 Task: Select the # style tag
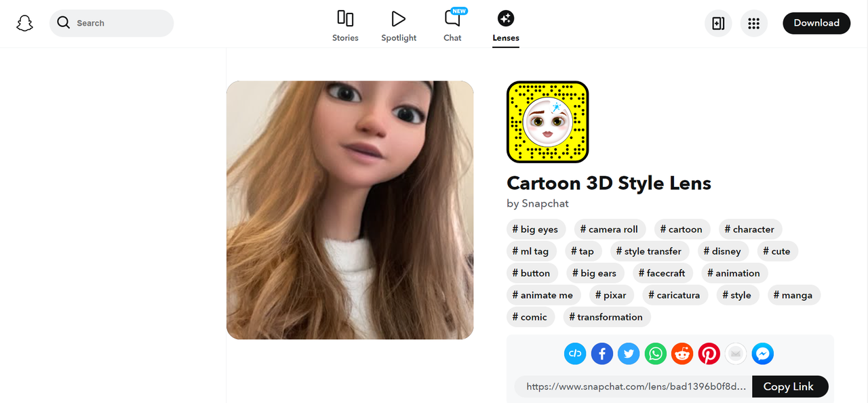point(736,295)
